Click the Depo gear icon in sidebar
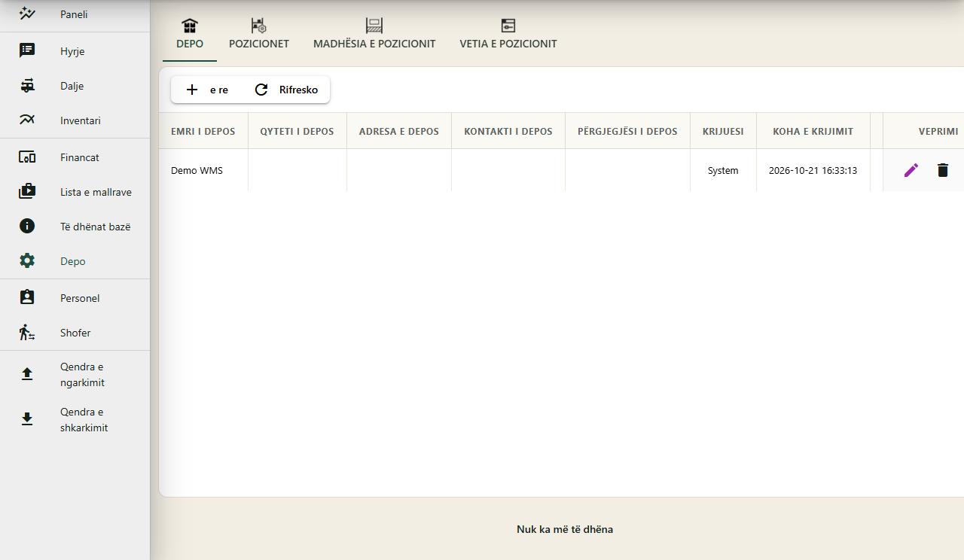 pyautogui.click(x=27, y=261)
